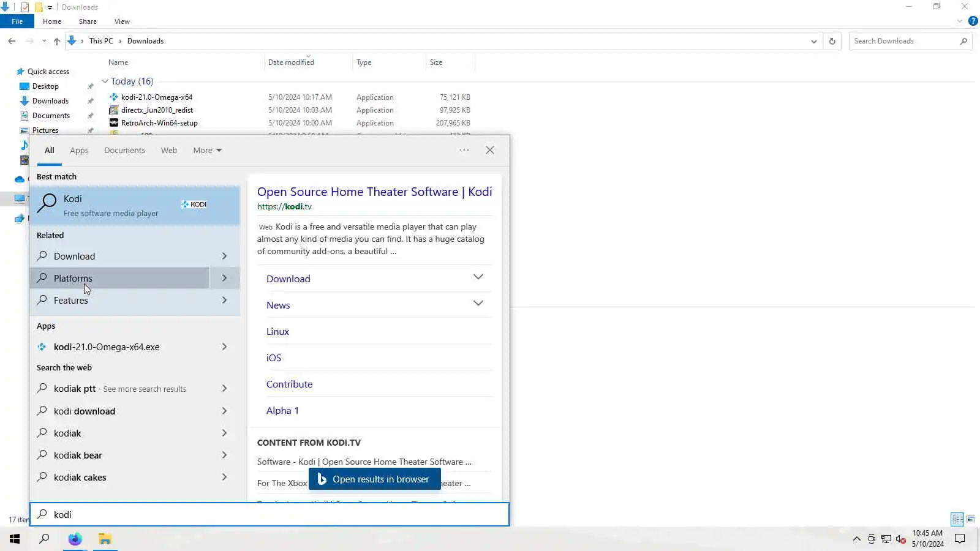The width and height of the screenshot is (980, 551).
Task: Click the Windows Start button
Action: coord(15,539)
